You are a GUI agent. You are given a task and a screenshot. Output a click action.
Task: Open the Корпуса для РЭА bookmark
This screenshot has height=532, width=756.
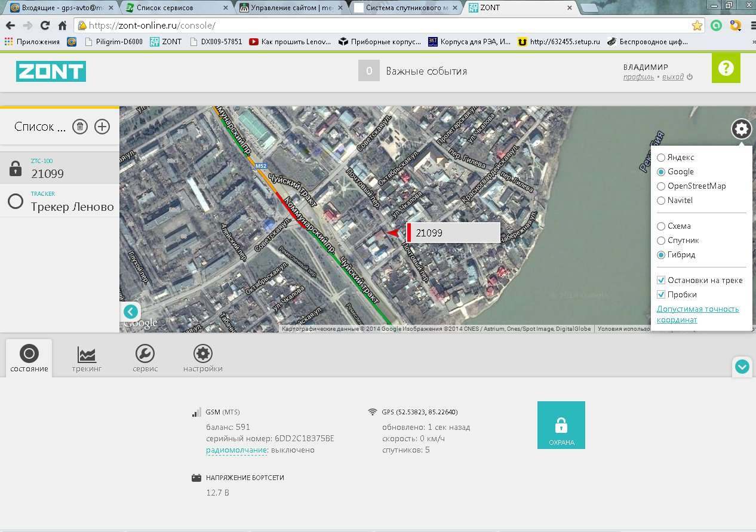[x=469, y=42]
